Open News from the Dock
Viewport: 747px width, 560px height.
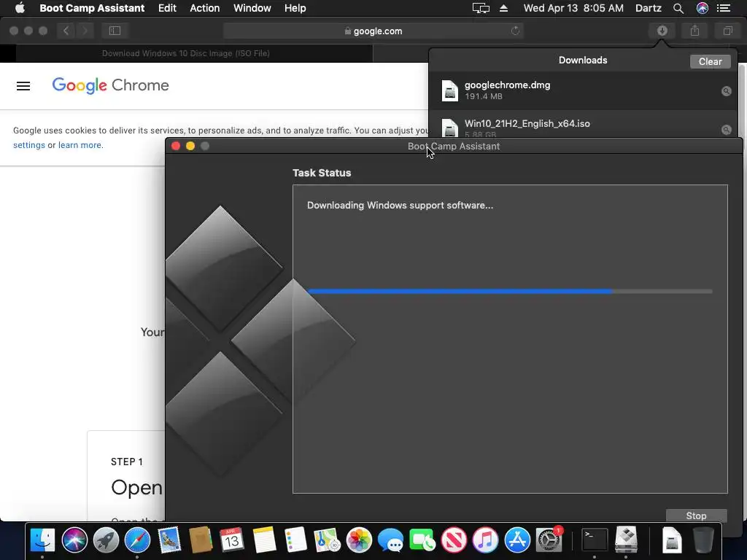point(454,540)
